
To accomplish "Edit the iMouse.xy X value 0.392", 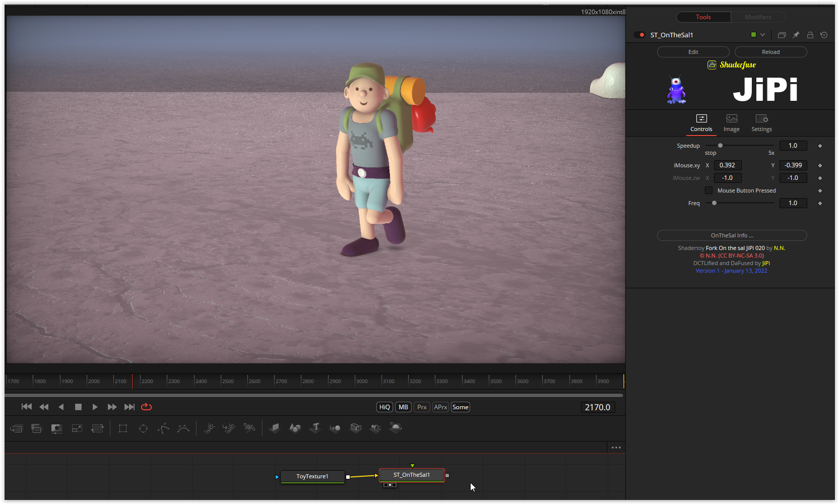I will 728,165.
